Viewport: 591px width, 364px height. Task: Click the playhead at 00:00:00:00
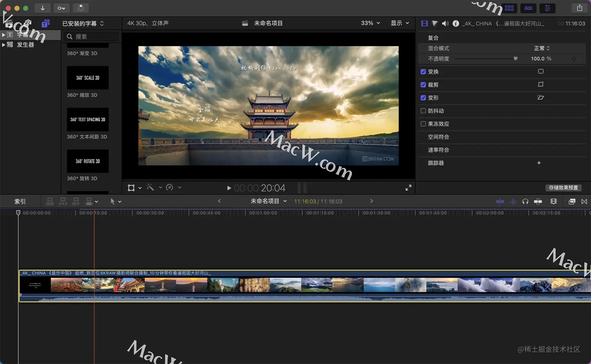coord(18,213)
